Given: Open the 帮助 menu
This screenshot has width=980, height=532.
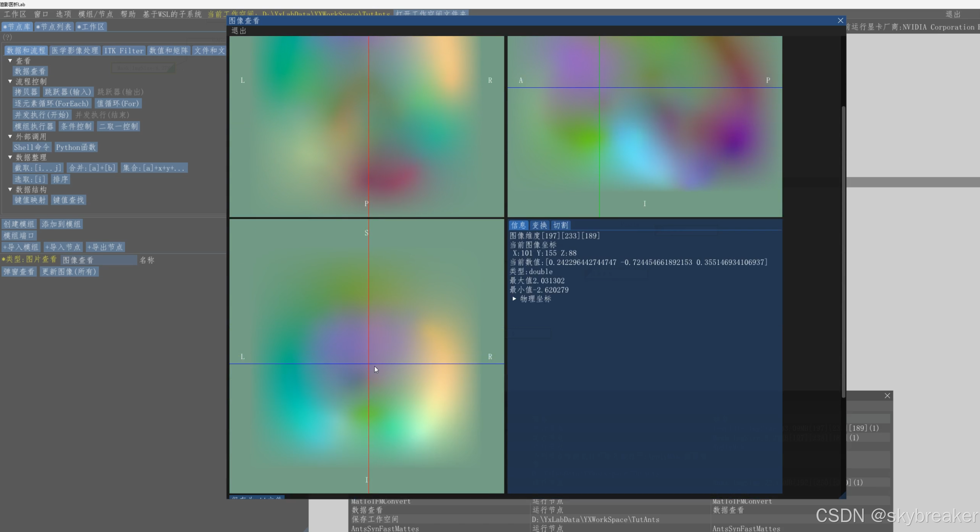Looking at the screenshot, I should pyautogui.click(x=128, y=14).
